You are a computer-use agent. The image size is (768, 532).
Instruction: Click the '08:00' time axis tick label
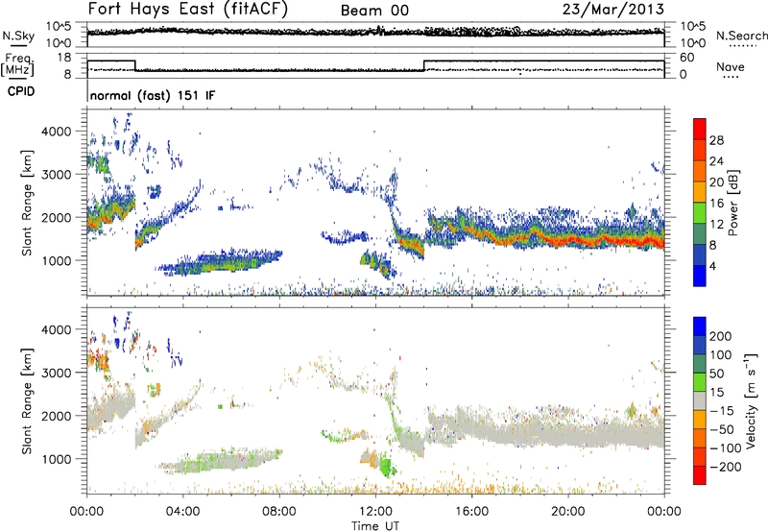[x=278, y=512]
